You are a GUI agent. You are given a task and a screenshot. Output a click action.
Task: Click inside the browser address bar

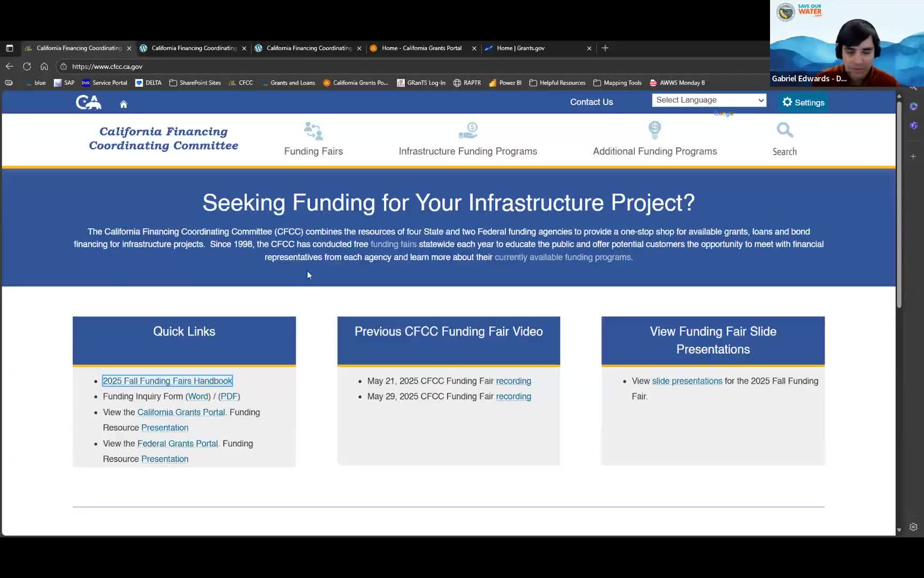[x=214, y=66]
